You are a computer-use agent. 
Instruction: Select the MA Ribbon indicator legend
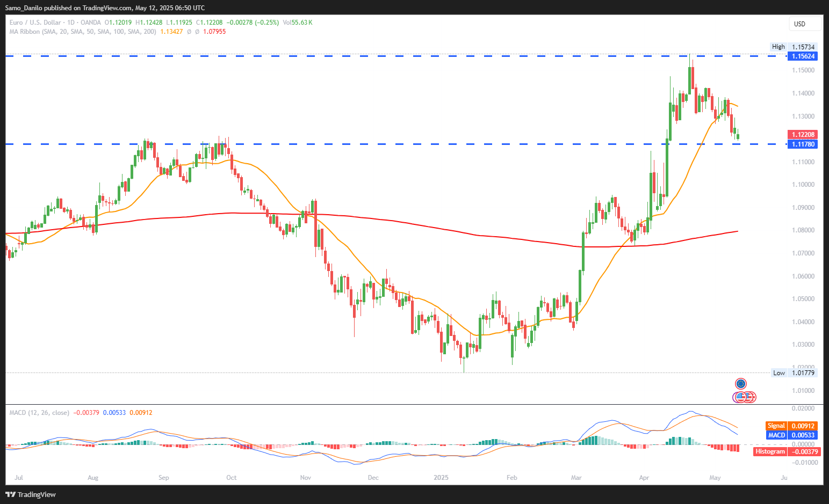point(83,32)
